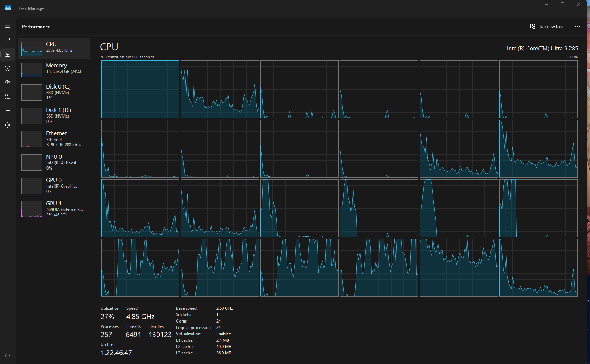Open the Users page icon
The width and height of the screenshot is (590, 364).
[x=7, y=97]
